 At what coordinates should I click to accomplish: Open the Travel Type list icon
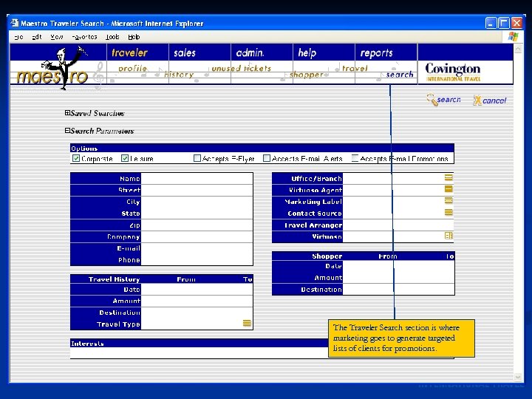[247, 323]
